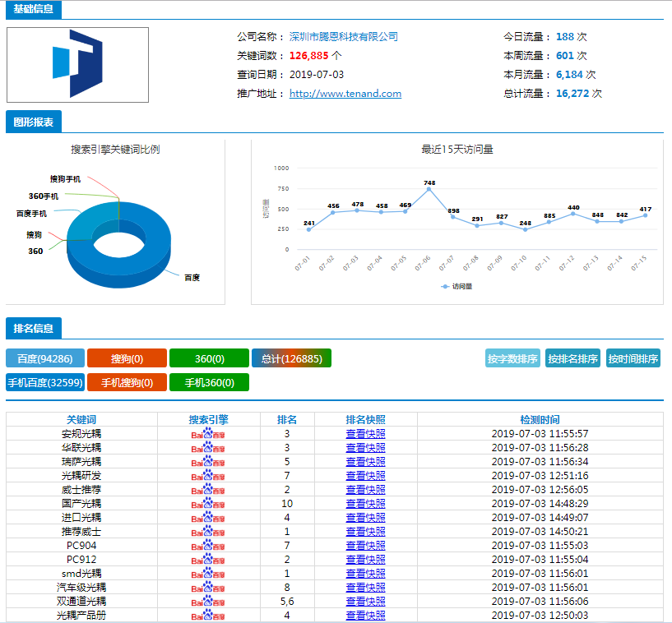This screenshot has height=623, width=672.
Task: Select the 手机百度(32599) tab
Action: pyautogui.click(x=44, y=382)
